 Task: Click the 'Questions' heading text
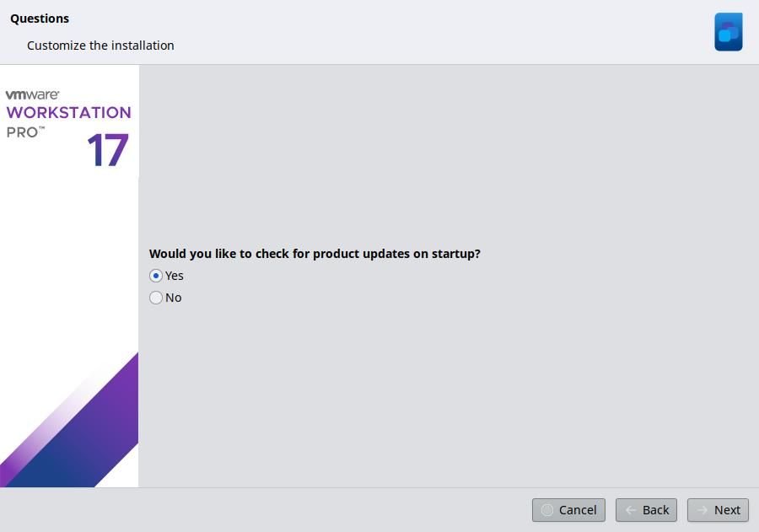[40, 19]
